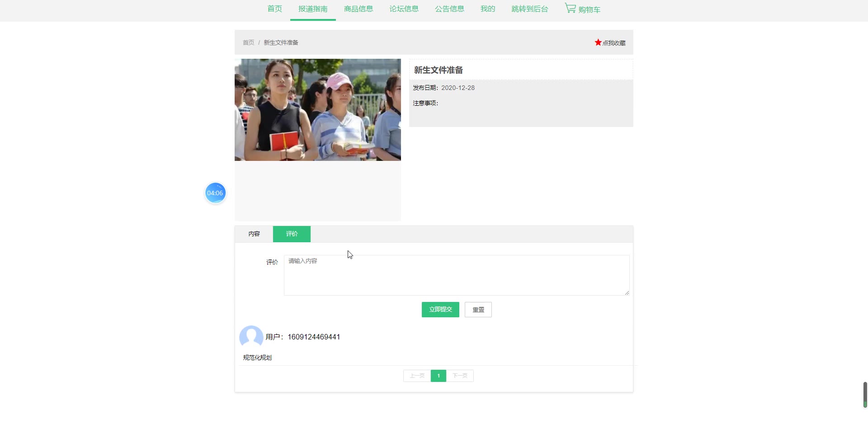Click 上一页 pagination button
Viewport: 868px width, 433px height.
(x=417, y=376)
